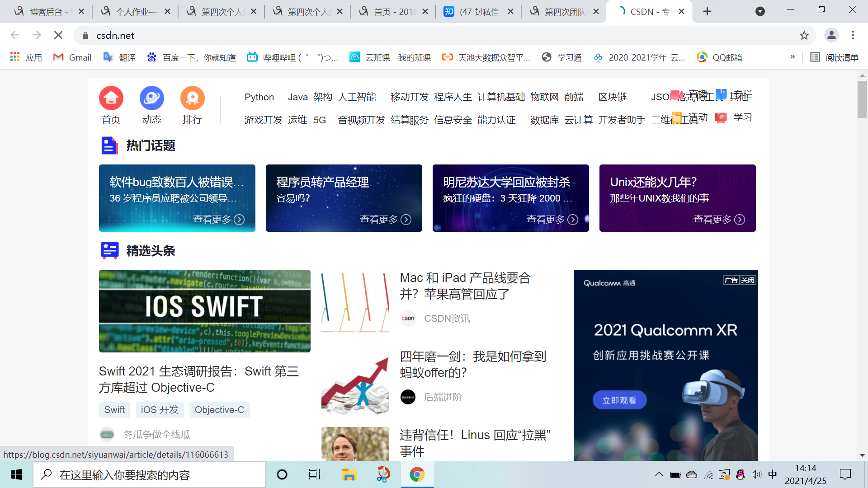
Task: Close the Qualcomm ad via 关闭
Action: point(748,280)
